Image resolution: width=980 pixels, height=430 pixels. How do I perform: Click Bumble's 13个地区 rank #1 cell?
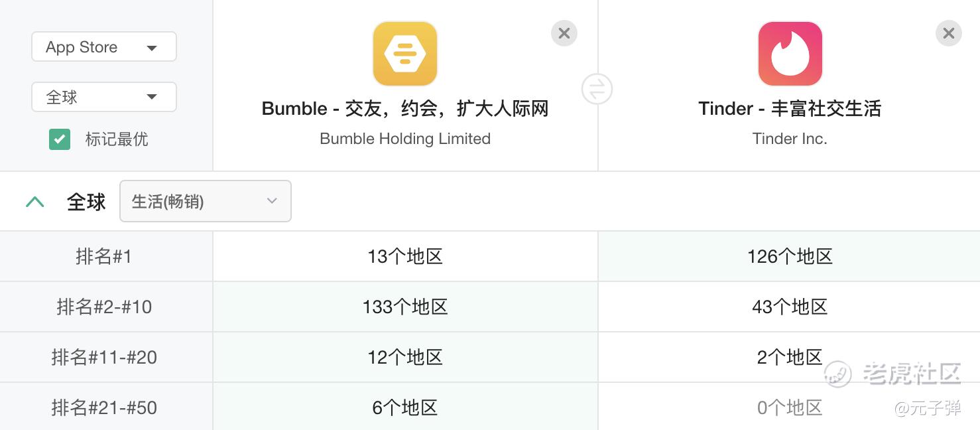click(405, 256)
